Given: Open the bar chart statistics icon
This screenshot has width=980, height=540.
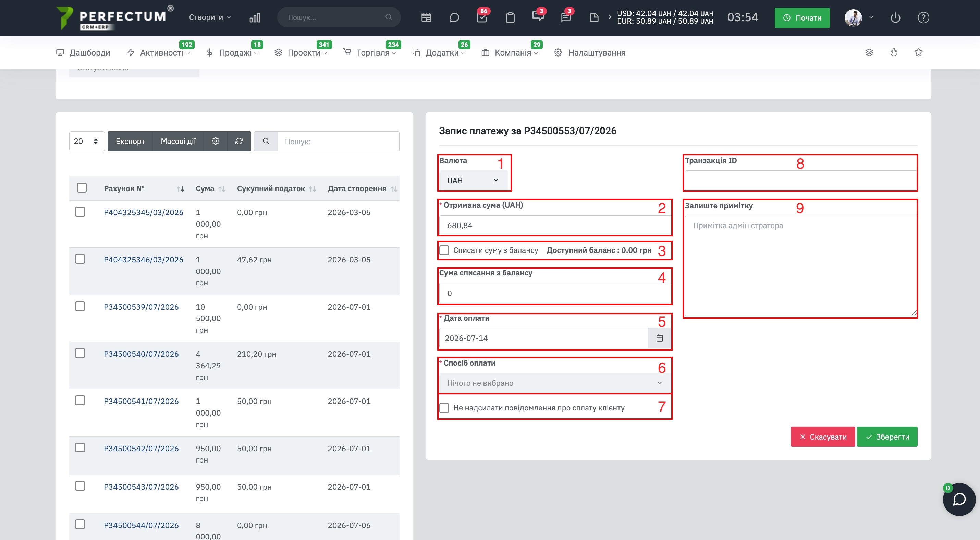Looking at the screenshot, I should (255, 17).
